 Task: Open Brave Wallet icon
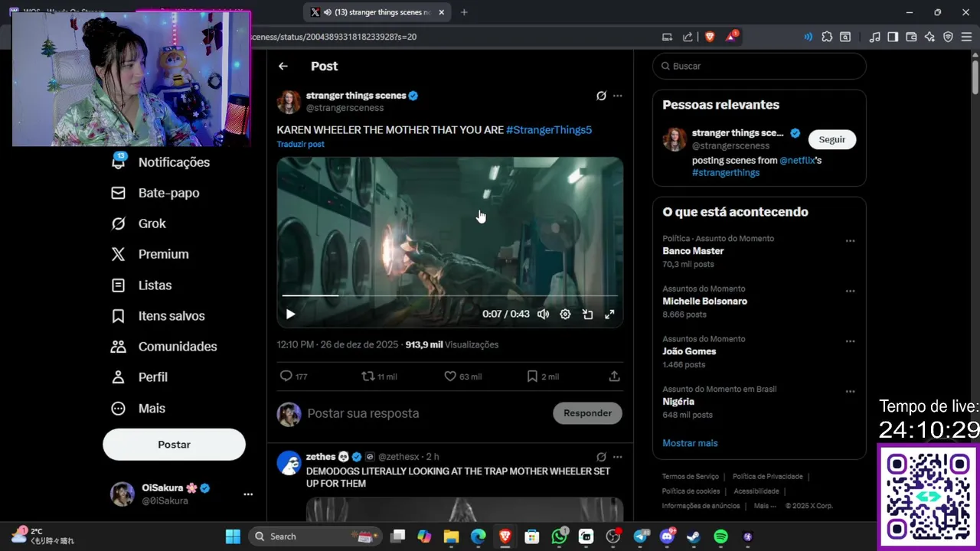[911, 37]
